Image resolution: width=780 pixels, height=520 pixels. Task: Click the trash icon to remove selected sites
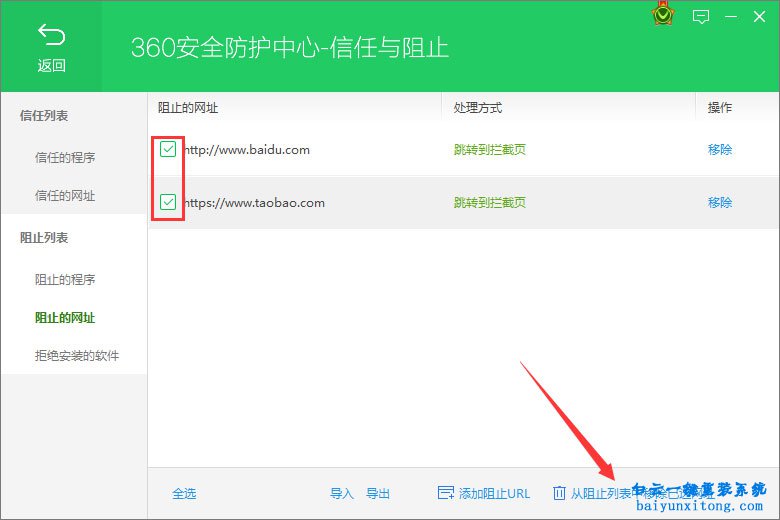click(x=559, y=493)
